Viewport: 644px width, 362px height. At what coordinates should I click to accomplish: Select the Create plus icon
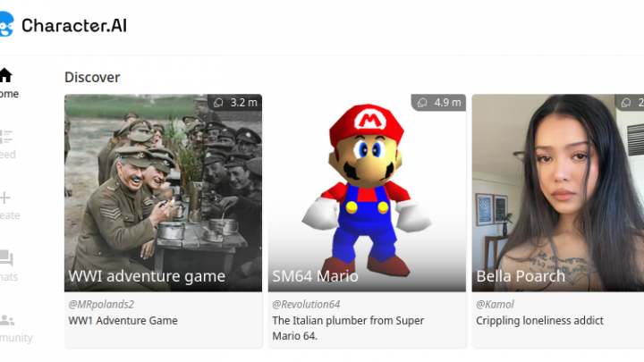tap(5, 198)
